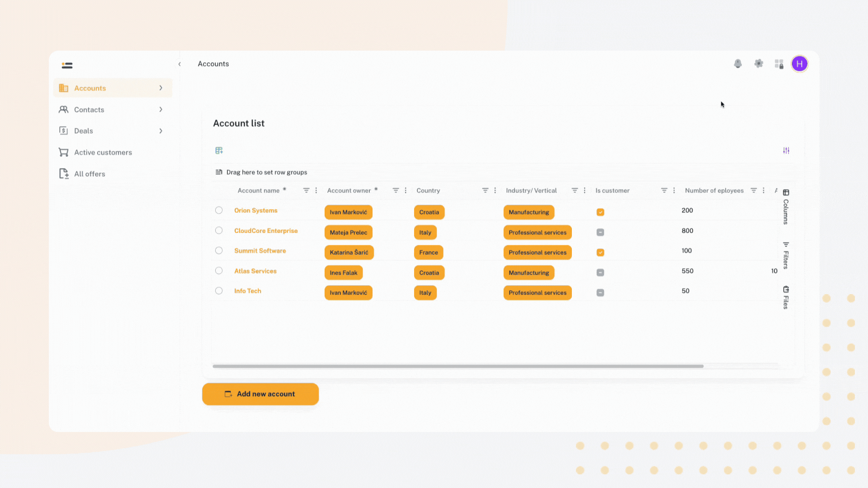Viewport: 868px width, 488px height.
Task: Click the Add new account button
Action: [260, 394]
